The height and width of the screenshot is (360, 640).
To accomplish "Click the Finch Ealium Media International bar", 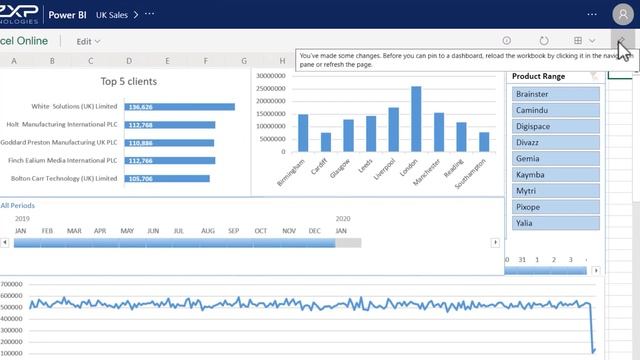I will (170, 161).
